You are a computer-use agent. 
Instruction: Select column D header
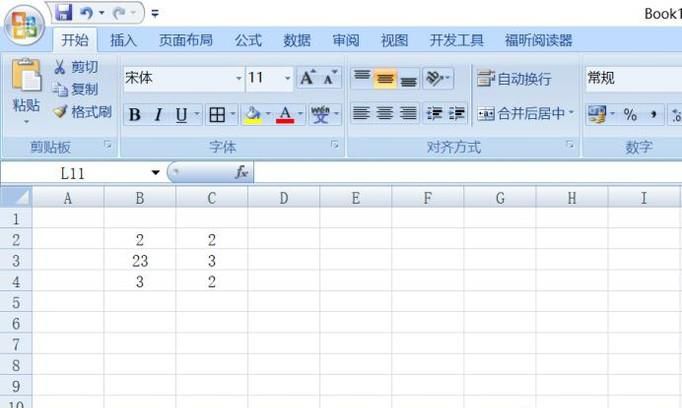(x=284, y=198)
